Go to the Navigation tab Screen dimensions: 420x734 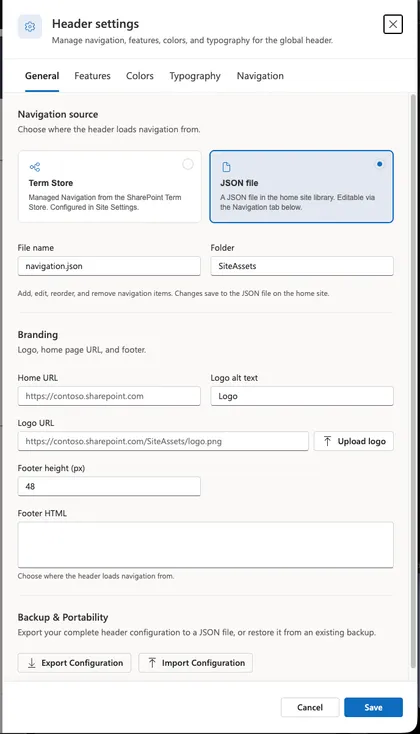pos(260,76)
